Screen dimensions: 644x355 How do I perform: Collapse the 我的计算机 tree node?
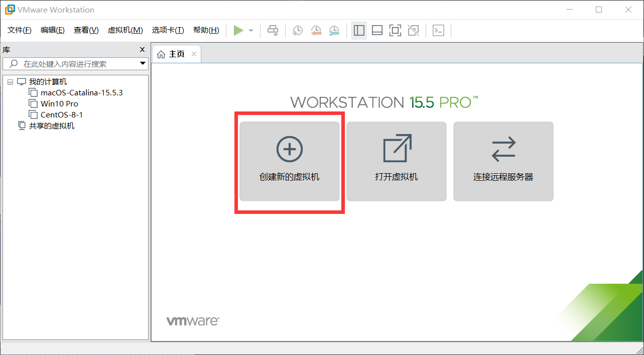pos(10,82)
